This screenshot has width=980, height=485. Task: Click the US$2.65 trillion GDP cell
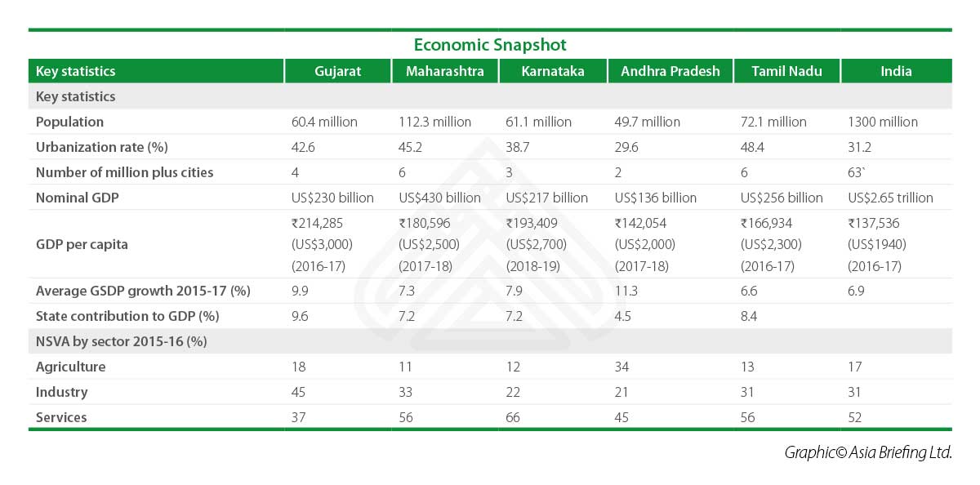(891, 198)
